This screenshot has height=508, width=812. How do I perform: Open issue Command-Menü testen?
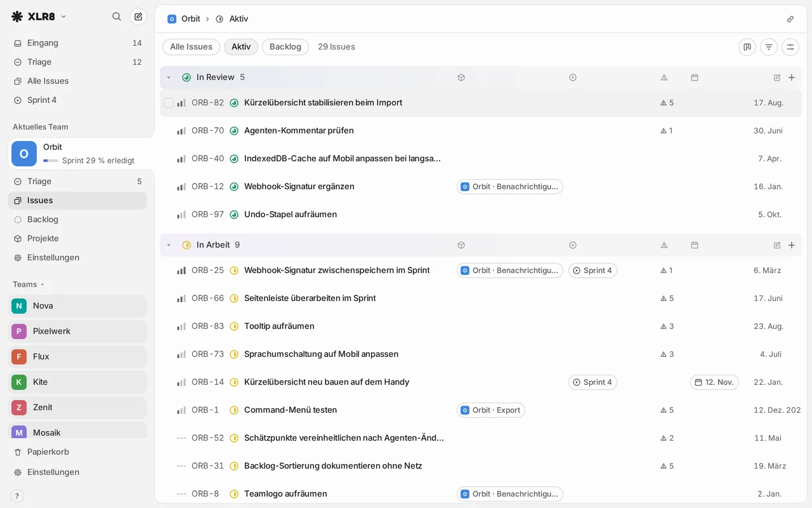point(291,410)
